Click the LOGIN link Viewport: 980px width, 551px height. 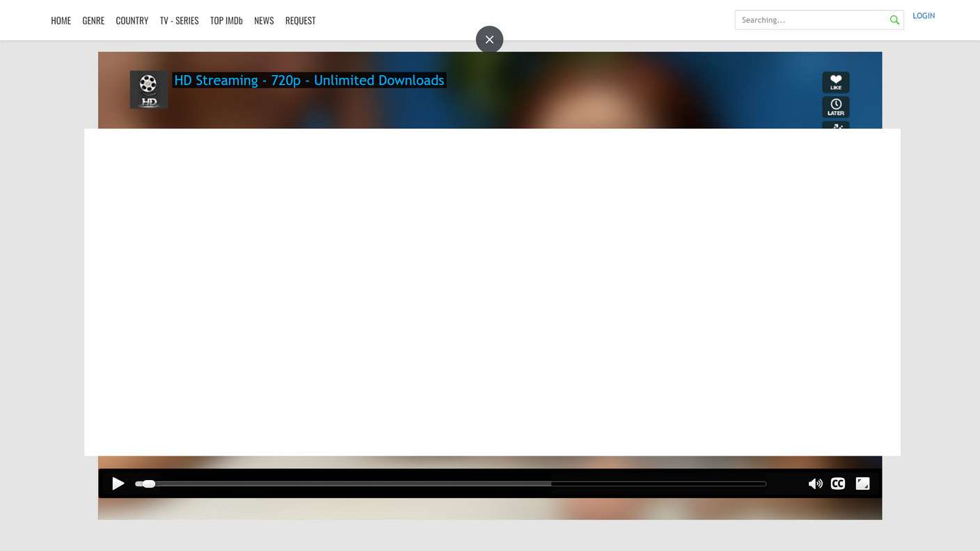[x=924, y=16]
